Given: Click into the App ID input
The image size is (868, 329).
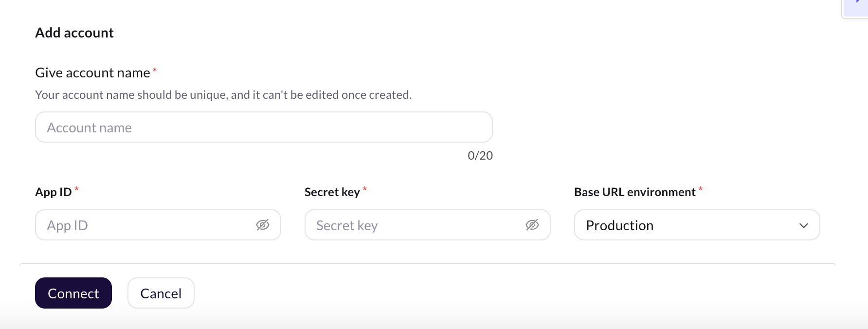Looking at the screenshot, I should (146, 225).
